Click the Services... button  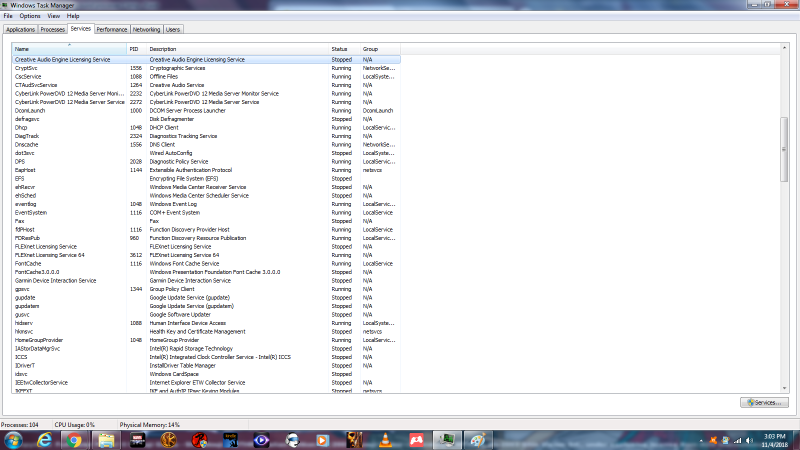[764, 403]
